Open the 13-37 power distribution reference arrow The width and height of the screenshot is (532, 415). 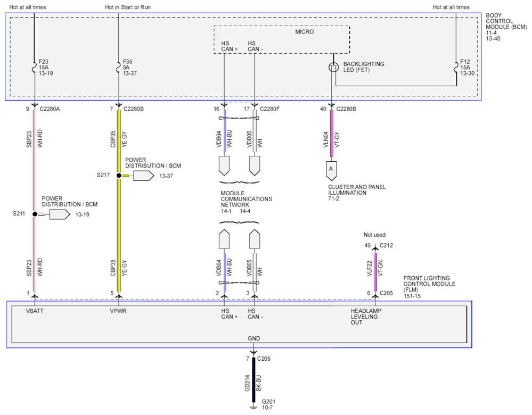(x=144, y=176)
